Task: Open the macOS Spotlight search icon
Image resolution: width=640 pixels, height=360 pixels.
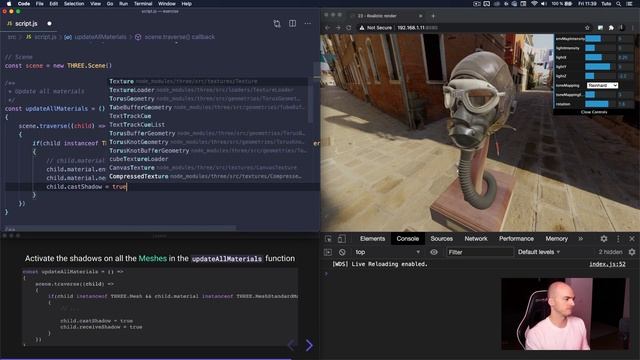Action: click(619, 4)
